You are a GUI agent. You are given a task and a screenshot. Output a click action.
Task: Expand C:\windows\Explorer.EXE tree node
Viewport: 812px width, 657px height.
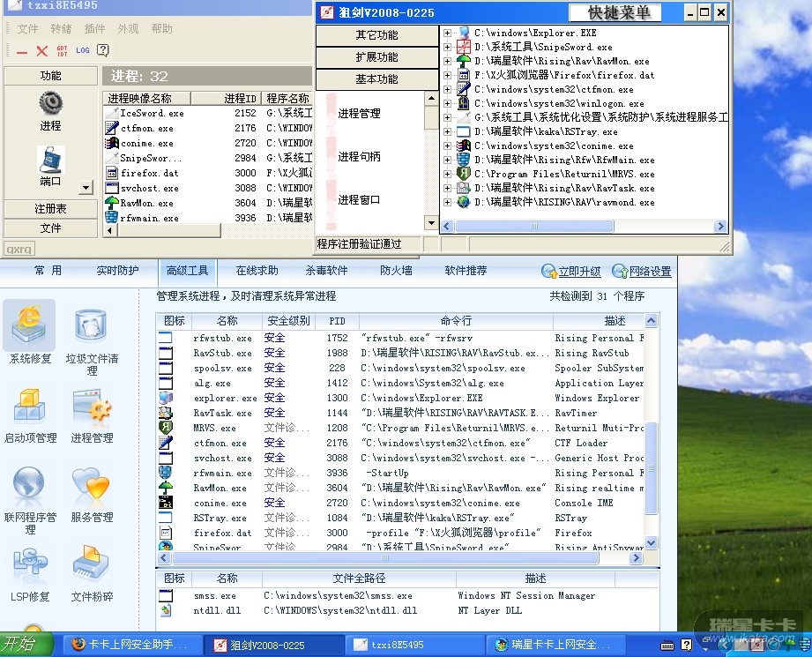pyautogui.click(x=447, y=33)
